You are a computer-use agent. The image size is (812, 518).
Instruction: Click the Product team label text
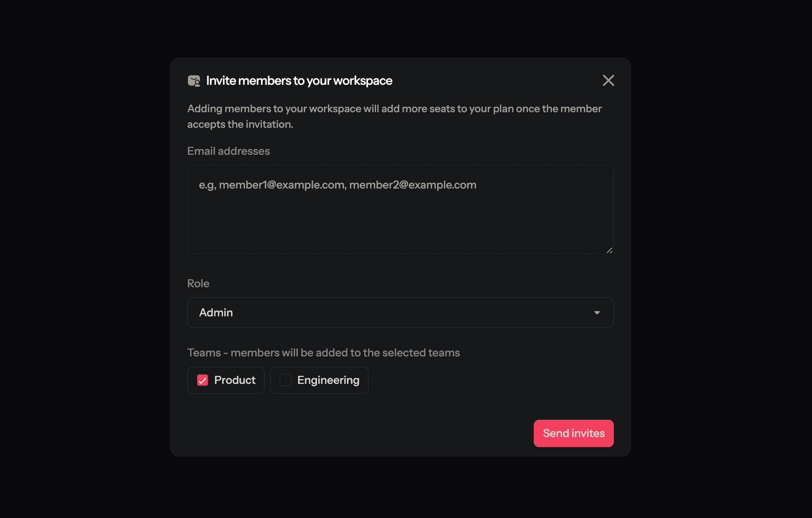235,380
